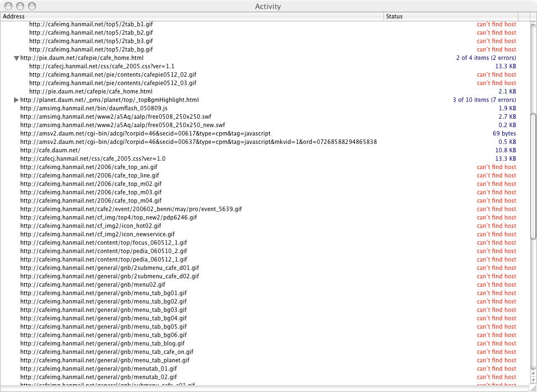Select the menu_tab_bg06.gif row
The width and height of the screenshot is (537, 392).
pos(265,335)
